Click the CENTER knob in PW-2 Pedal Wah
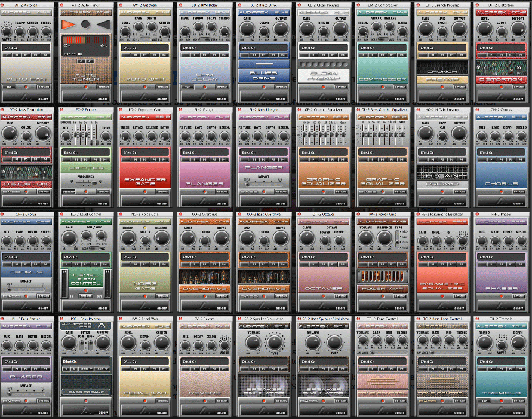Viewport: 532px width, 419px height. [x=161, y=342]
